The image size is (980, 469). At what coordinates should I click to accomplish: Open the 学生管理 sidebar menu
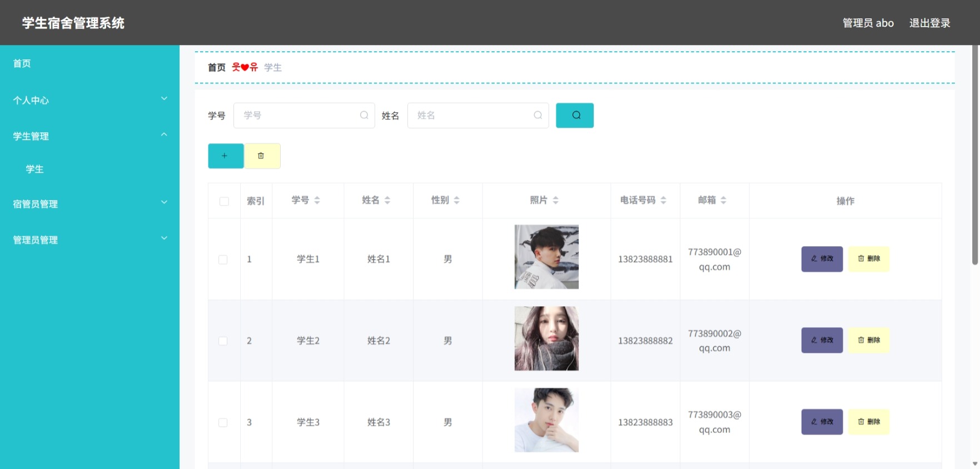tap(89, 136)
